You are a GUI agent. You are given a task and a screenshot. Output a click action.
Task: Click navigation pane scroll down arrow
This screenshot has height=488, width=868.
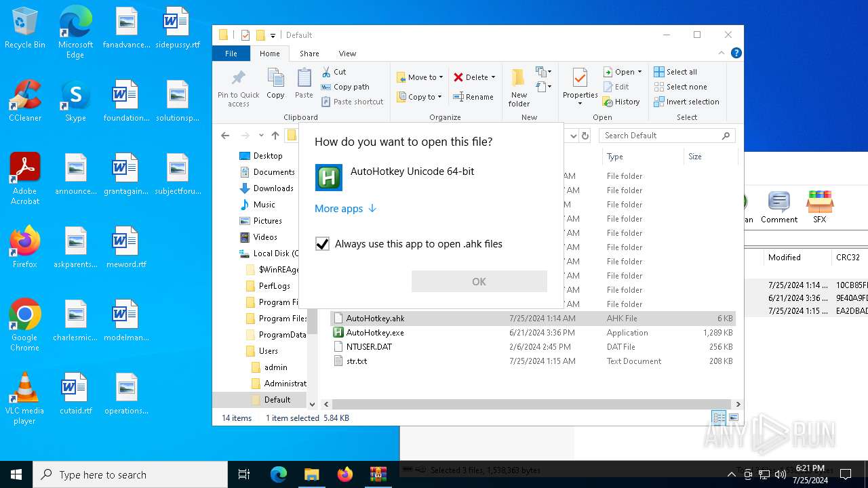(x=313, y=404)
